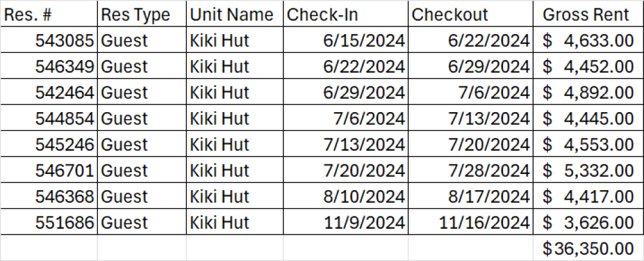Select the $36,350.00 total cell

tap(588, 248)
